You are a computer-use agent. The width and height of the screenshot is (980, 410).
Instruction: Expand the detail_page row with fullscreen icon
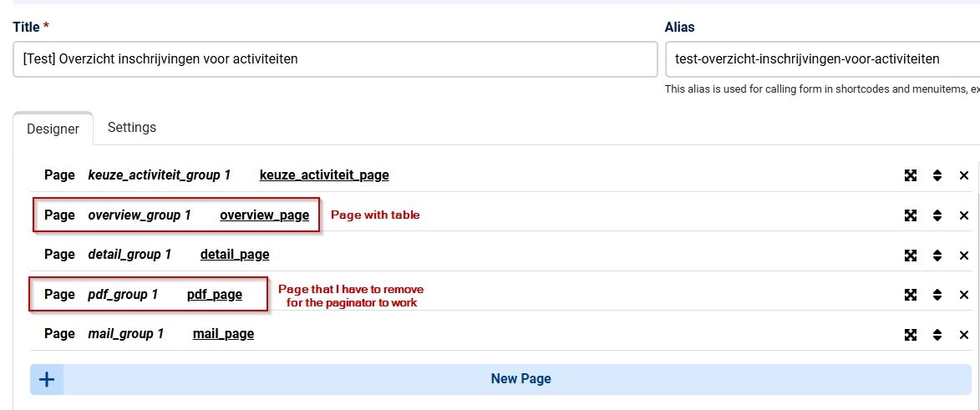(x=911, y=255)
